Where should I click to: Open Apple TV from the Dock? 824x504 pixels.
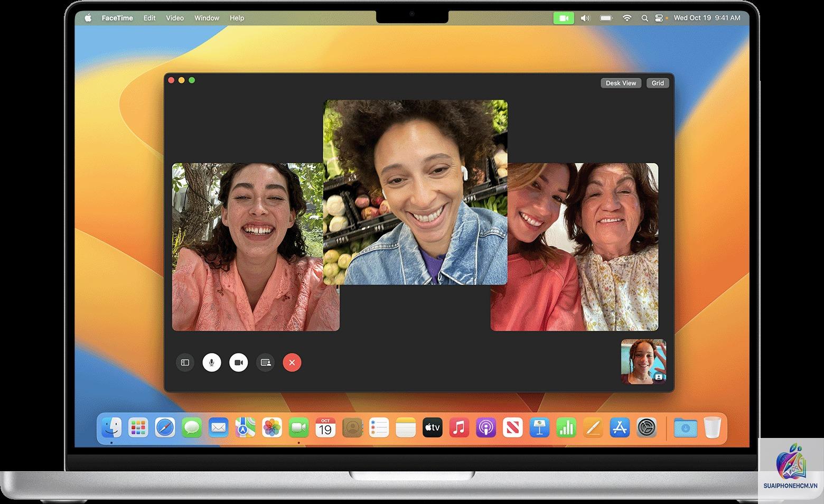click(433, 427)
